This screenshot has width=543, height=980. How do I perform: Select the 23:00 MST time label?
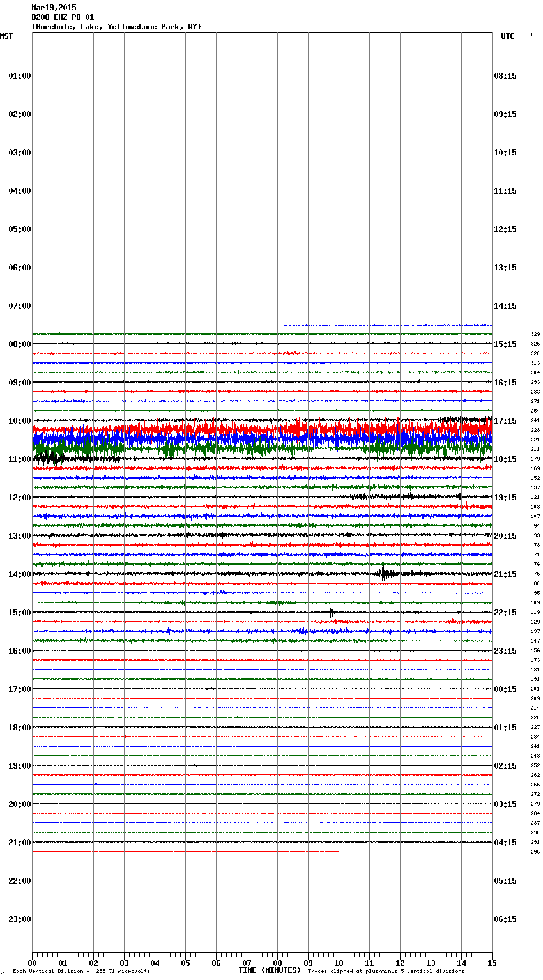tap(20, 919)
